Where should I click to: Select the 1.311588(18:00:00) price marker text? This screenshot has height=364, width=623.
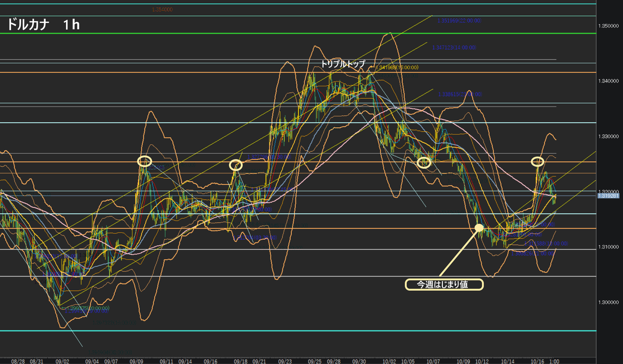(x=546, y=243)
